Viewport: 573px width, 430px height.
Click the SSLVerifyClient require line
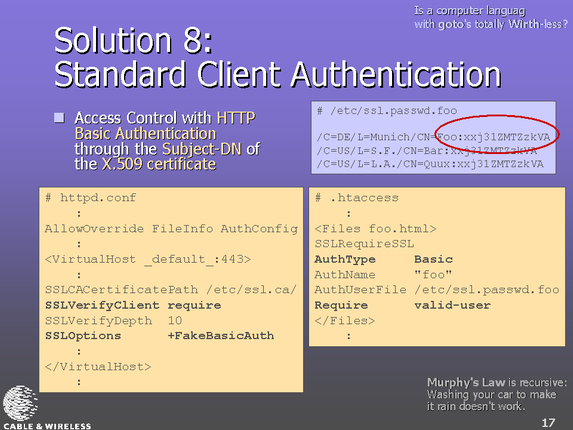click(x=133, y=305)
